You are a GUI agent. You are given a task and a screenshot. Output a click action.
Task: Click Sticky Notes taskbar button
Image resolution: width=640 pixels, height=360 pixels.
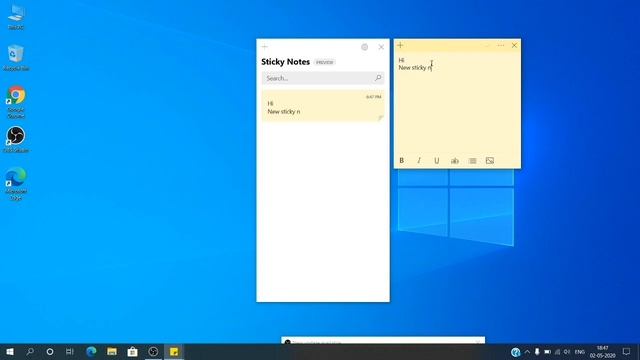[x=174, y=351]
